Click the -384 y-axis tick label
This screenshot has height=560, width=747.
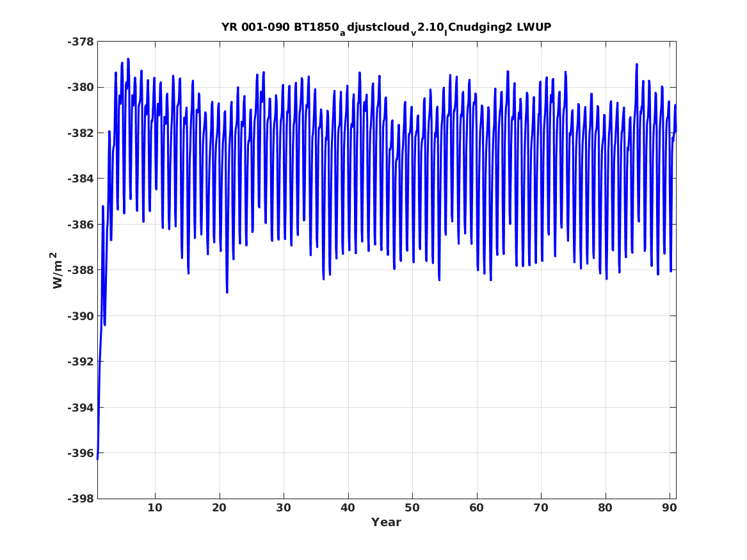click(81, 179)
